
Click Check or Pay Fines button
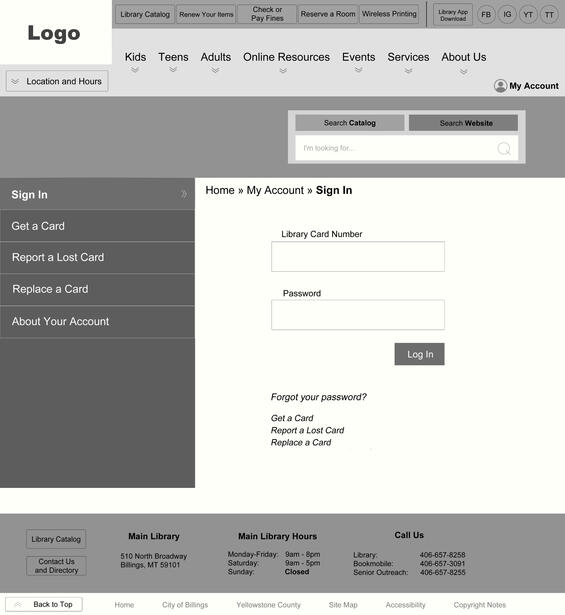pyautogui.click(x=267, y=14)
